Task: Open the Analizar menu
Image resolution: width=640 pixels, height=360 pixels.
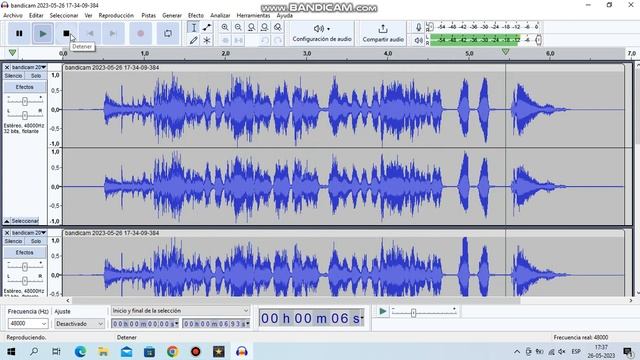Action: (220, 15)
